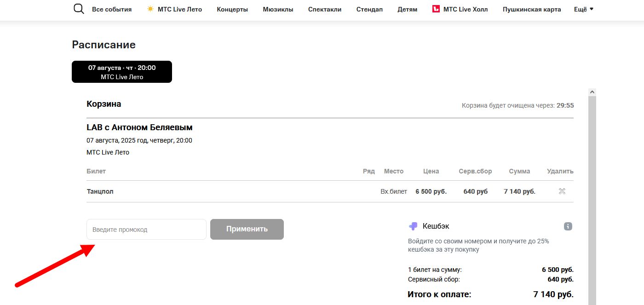The height and width of the screenshot is (305, 644).
Task: Open the LAB с Антоном Беляевым event title
Action: [x=139, y=127]
